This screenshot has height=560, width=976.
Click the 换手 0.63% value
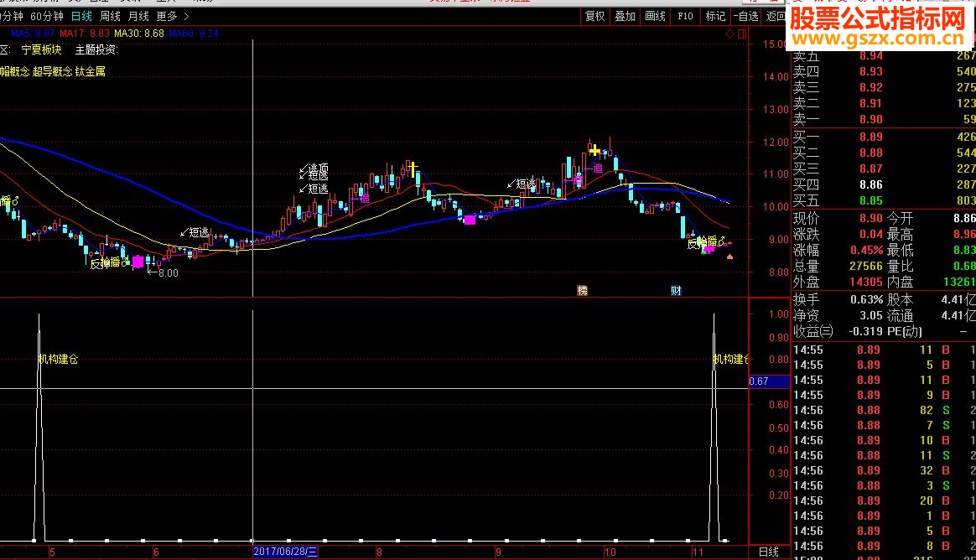(866, 300)
